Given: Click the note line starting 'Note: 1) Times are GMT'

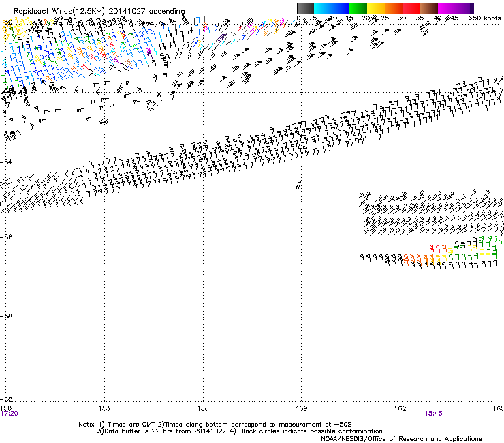Looking at the screenshot, I should click(x=215, y=425).
